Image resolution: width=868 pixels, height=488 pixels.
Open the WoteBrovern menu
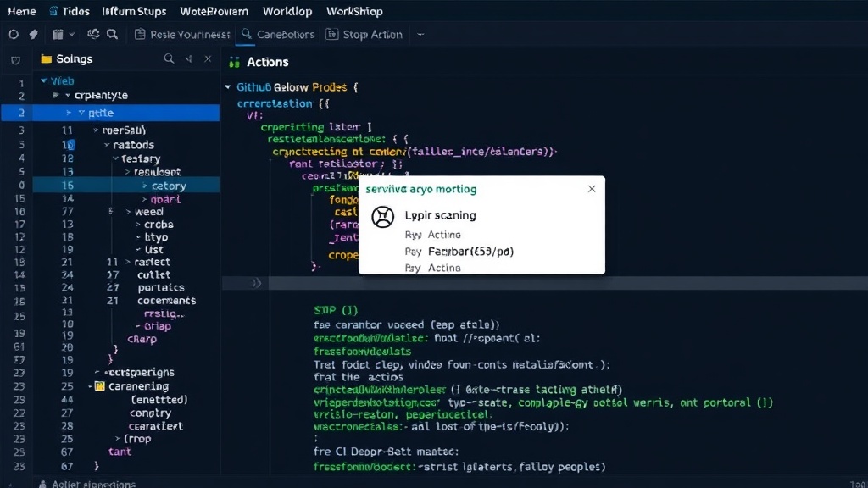coord(214,11)
